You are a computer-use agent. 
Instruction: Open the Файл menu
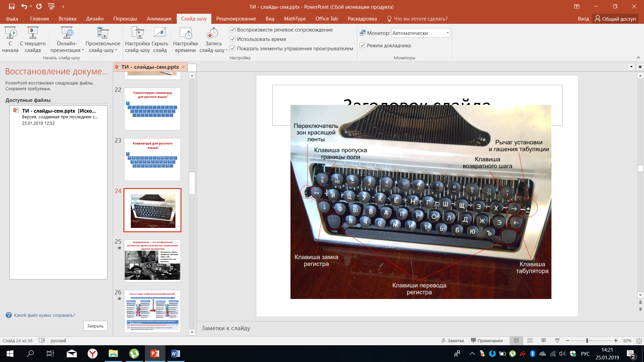pyautogui.click(x=12, y=19)
